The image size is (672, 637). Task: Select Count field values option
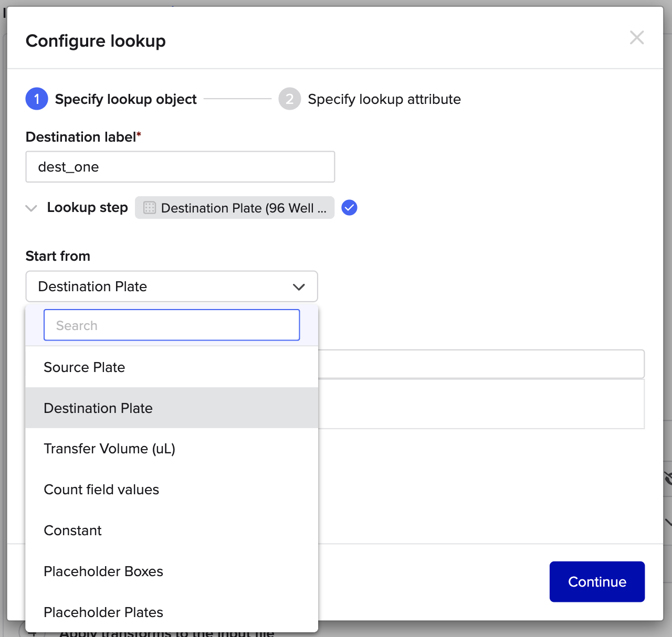[101, 490]
